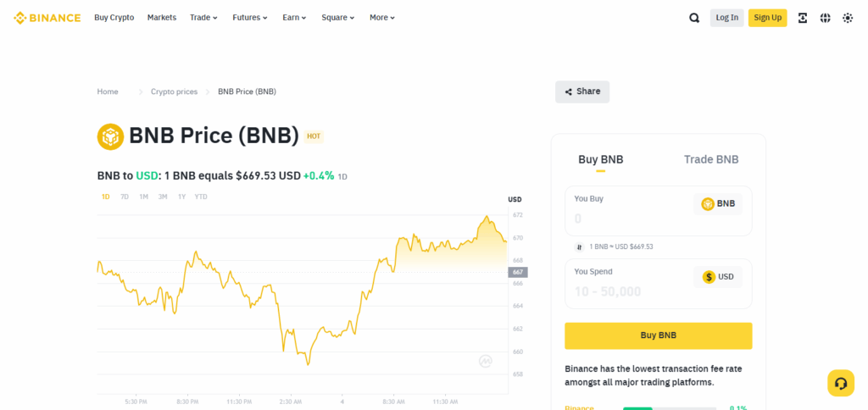Screen dimensions: 868x410
Task: Click the swap rate arrows icon
Action: click(x=580, y=247)
